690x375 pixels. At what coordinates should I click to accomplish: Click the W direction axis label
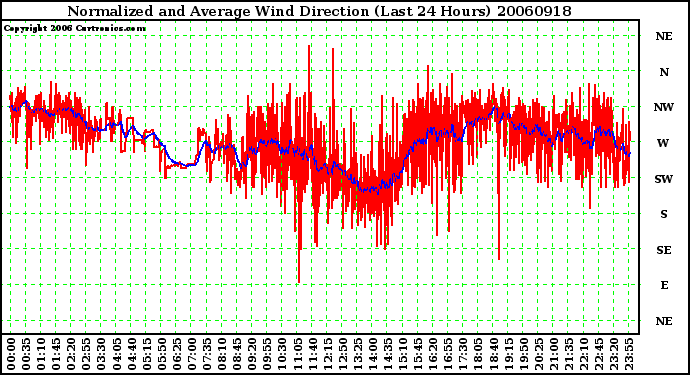663,143
